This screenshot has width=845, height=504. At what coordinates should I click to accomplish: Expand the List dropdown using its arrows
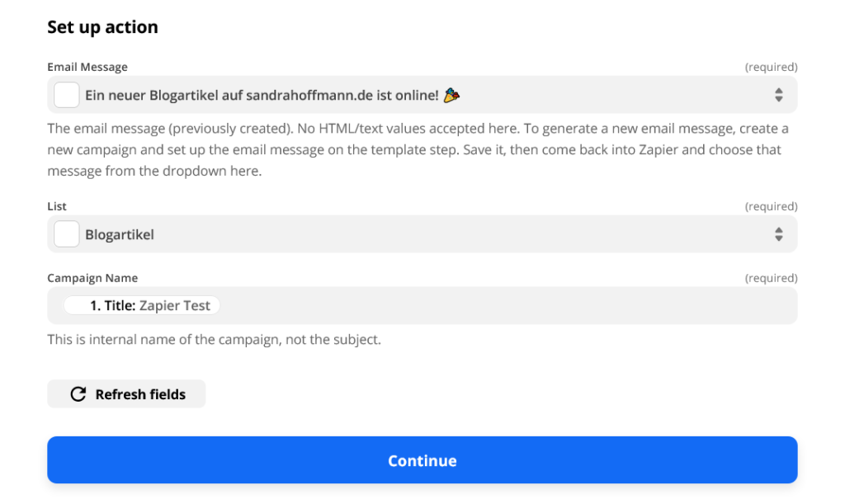(x=778, y=234)
